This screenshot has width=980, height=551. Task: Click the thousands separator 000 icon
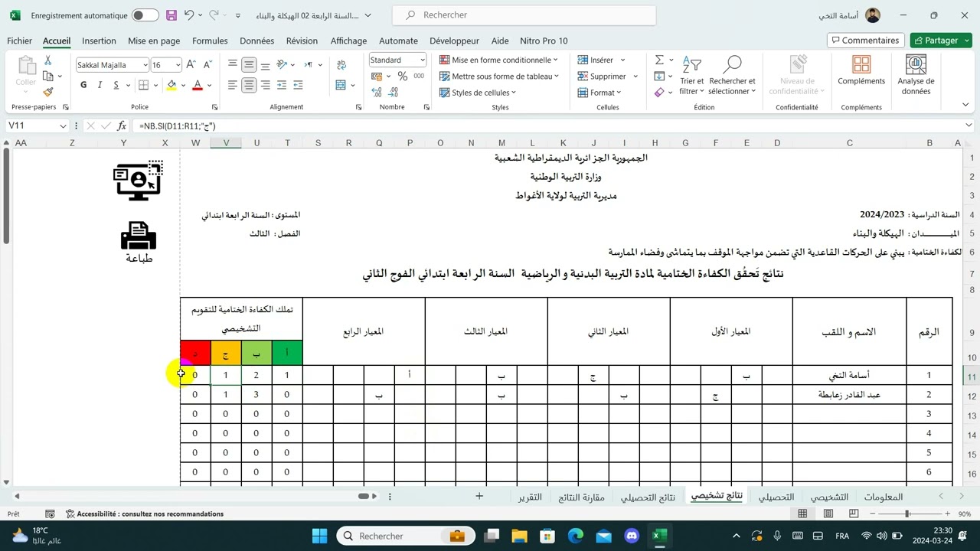click(x=419, y=77)
